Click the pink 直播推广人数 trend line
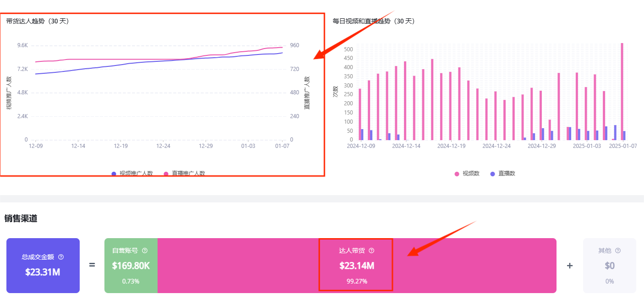The width and height of the screenshot is (644, 305). point(137,59)
